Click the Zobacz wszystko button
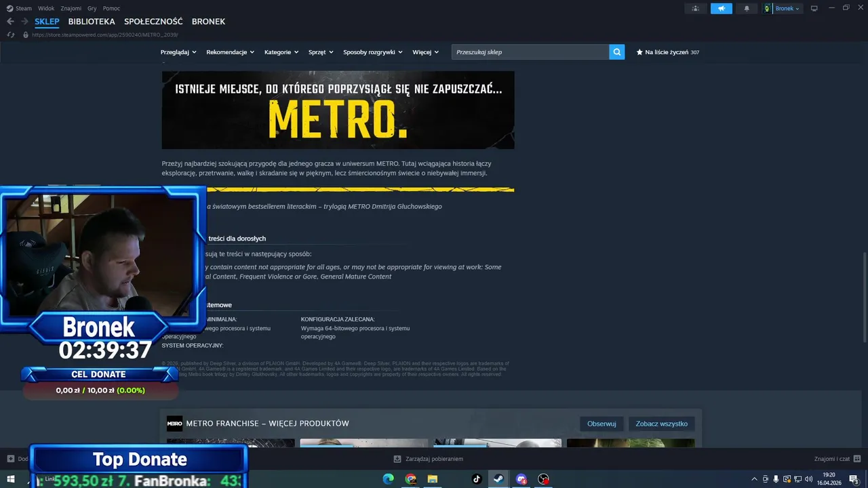Viewport: 868px width, 488px height. 661,424
